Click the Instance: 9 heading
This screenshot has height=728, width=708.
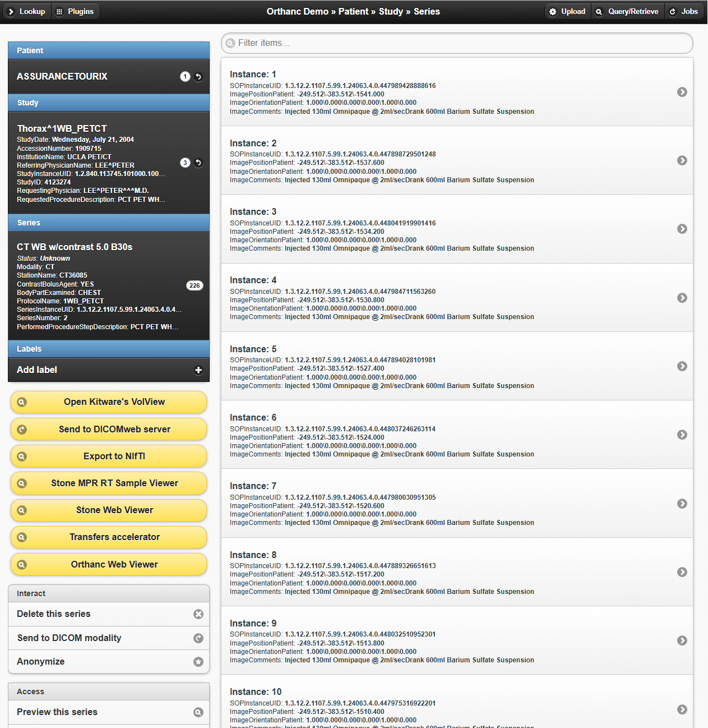(253, 623)
